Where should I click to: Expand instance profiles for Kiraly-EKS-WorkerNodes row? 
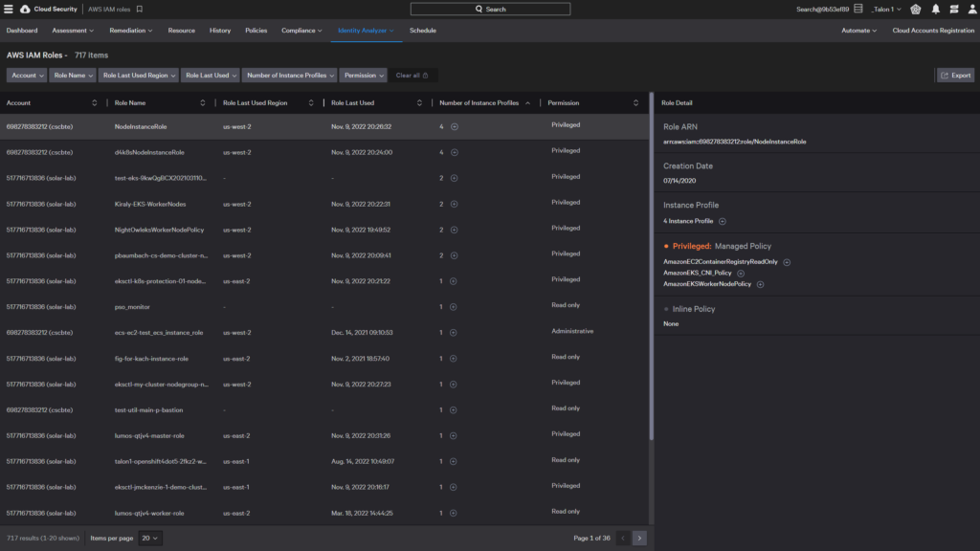click(x=455, y=205)
